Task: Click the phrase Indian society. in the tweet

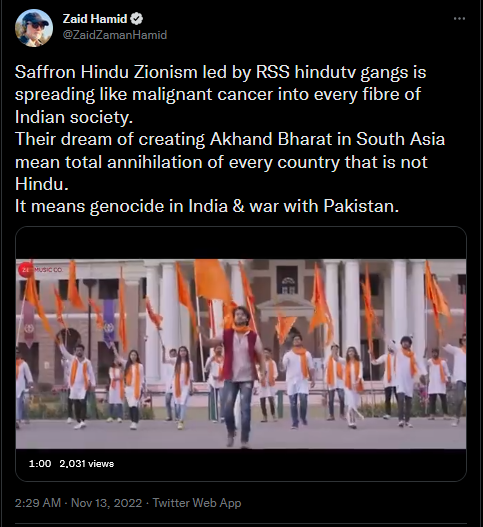Action: [74, 117]
